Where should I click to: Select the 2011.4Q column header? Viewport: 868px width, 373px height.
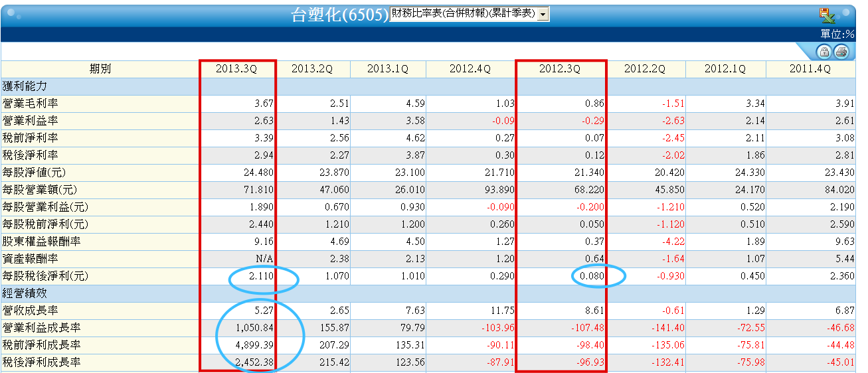pos(810,69)
